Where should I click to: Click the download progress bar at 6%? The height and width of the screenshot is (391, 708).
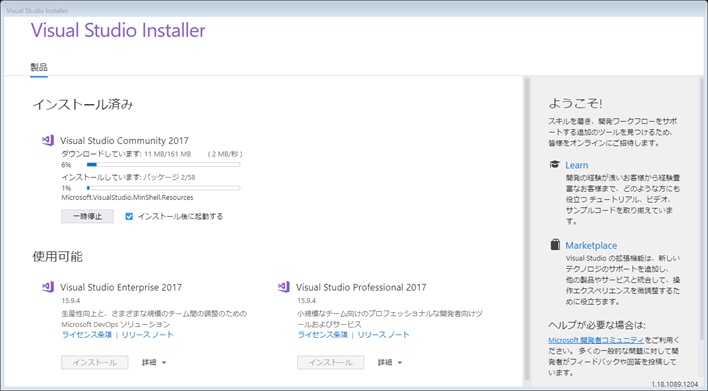[163, 165]
